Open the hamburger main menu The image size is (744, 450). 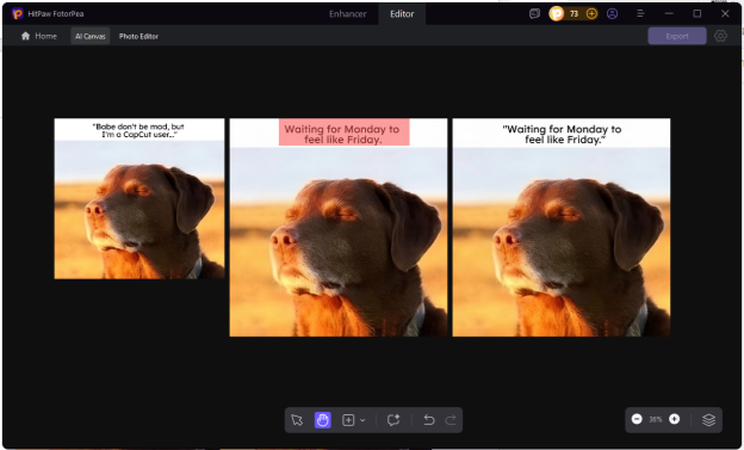(641, 14)
